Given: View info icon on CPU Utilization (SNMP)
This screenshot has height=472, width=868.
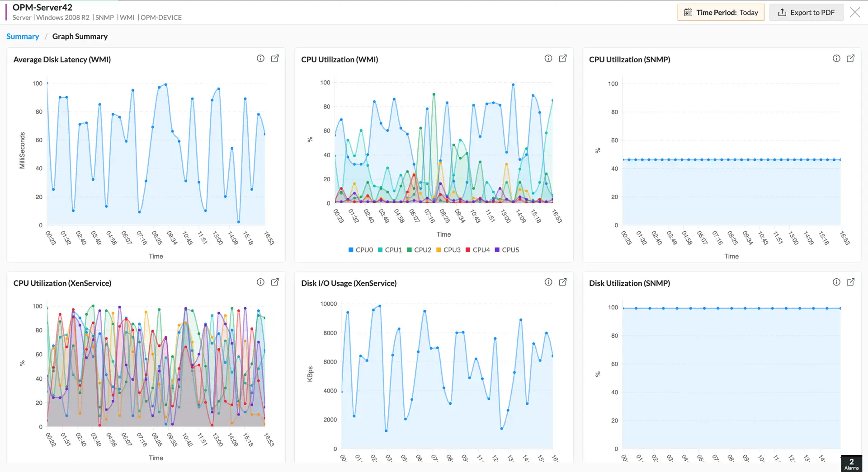Looking at the screenshot, I should point(836,58).
